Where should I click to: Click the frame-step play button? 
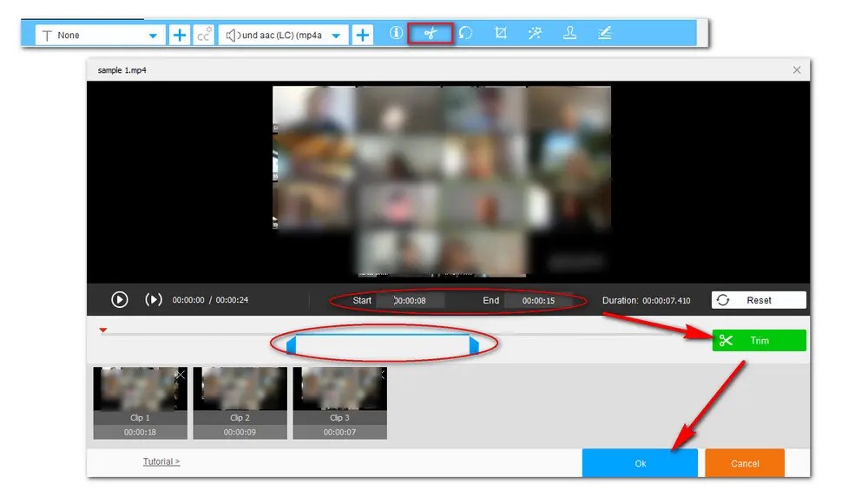click(x=154, y=299)
